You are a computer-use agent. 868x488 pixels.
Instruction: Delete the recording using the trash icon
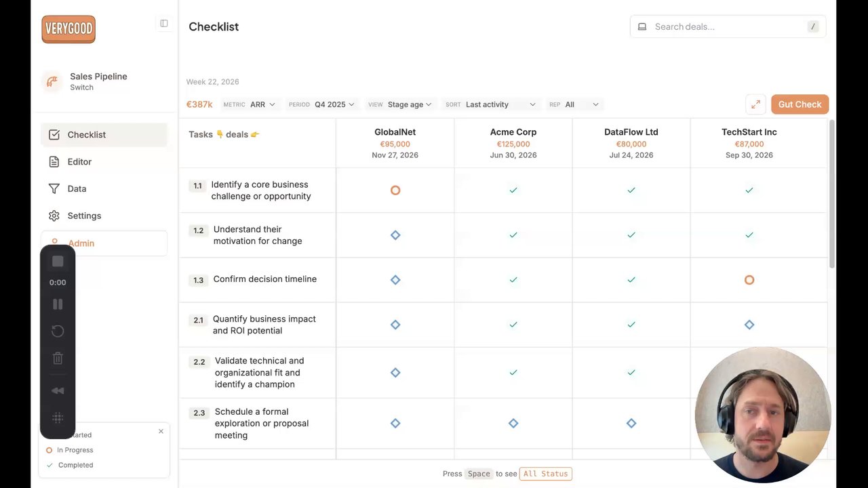pos(58,359)
